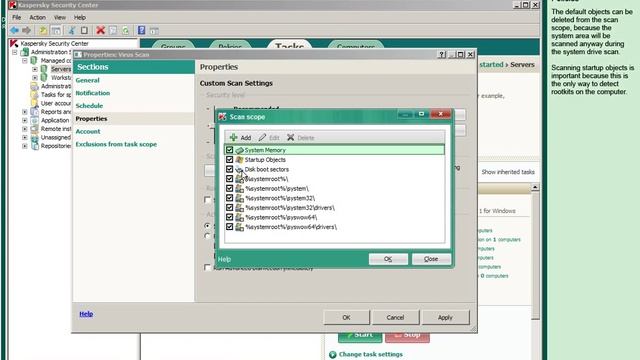Collapse the Managed computers tree node
Image resolution: width=640 pixels, height=360 pixels.
(x=24, y=61)
